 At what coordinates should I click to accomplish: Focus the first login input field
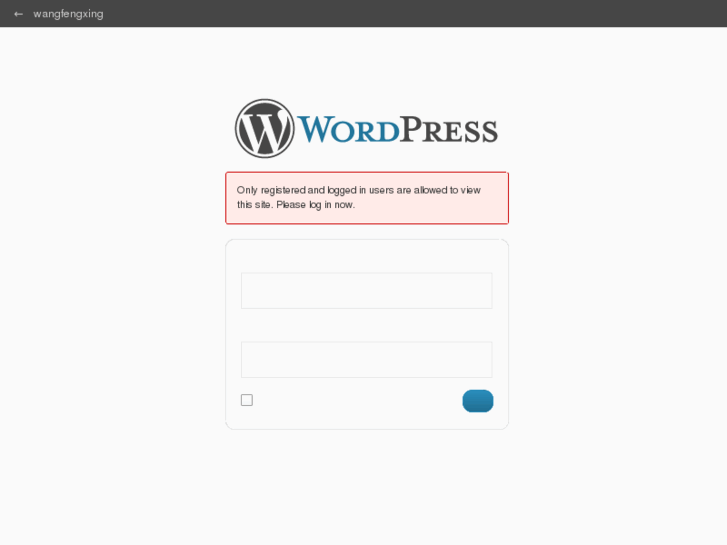(x=366, y=290)
